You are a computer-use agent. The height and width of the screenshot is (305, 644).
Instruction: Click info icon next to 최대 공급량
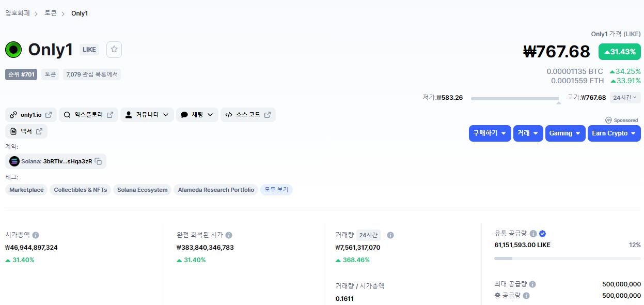(532, 284)
